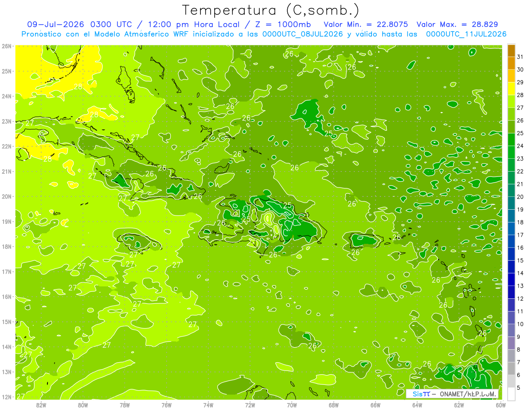Click the '17N' latitude axis label
532x411 pixels.
(6, 271)
